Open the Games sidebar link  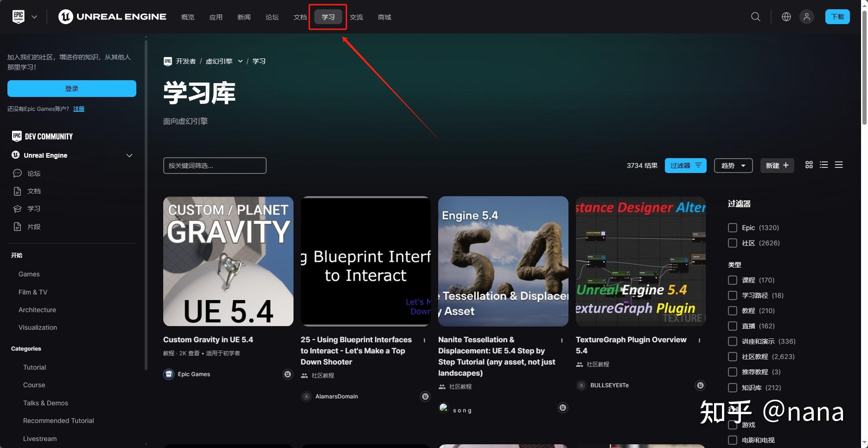coord(29,274)
